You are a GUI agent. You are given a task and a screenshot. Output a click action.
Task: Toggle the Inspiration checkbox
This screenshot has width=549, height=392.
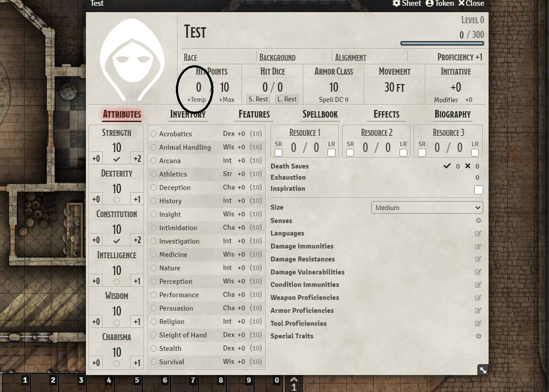point(478,190)
